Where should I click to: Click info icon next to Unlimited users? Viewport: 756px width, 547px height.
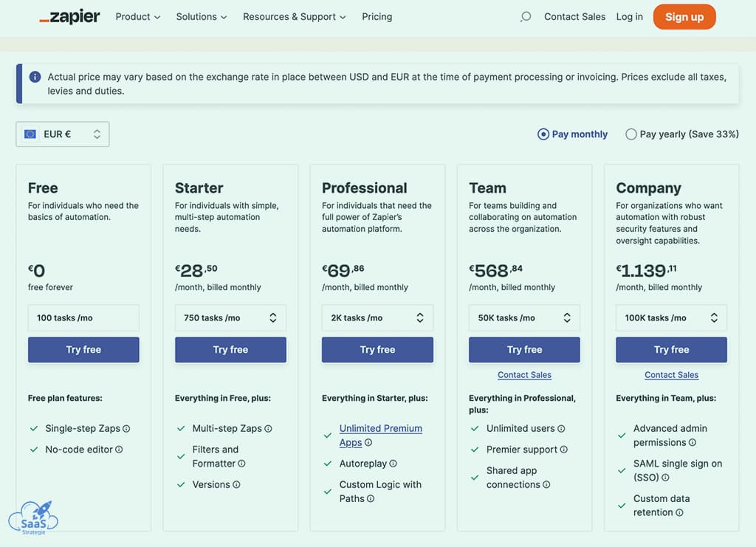tap(561, 428)
